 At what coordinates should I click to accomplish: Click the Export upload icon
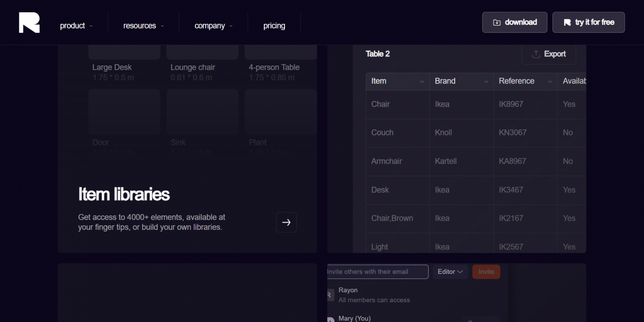[536, 54]
